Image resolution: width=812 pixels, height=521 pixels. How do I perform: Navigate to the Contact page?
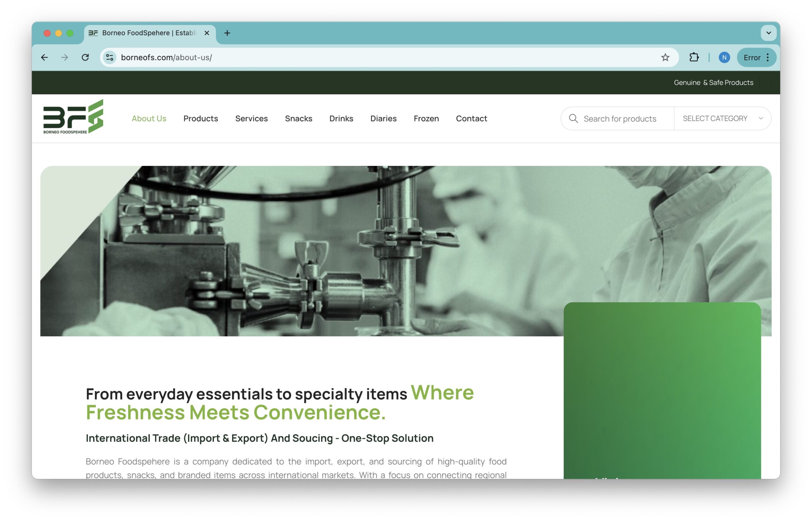(471, 118)
